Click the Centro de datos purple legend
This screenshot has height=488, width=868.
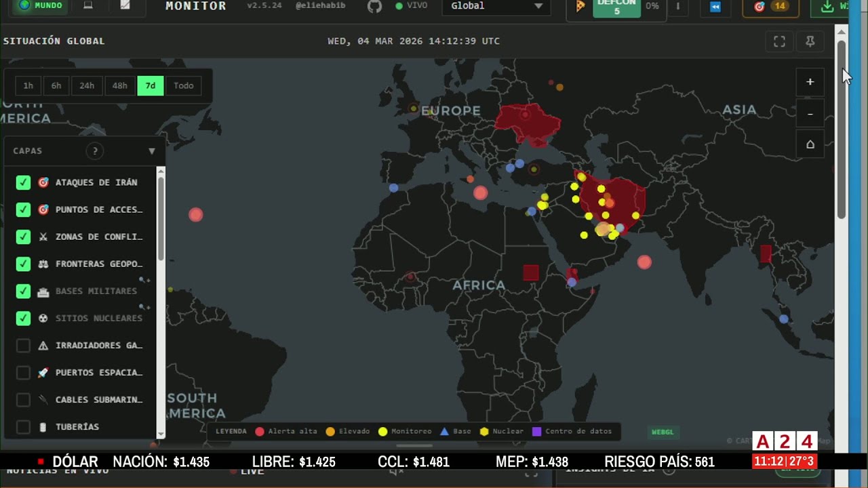coord(536,431)
